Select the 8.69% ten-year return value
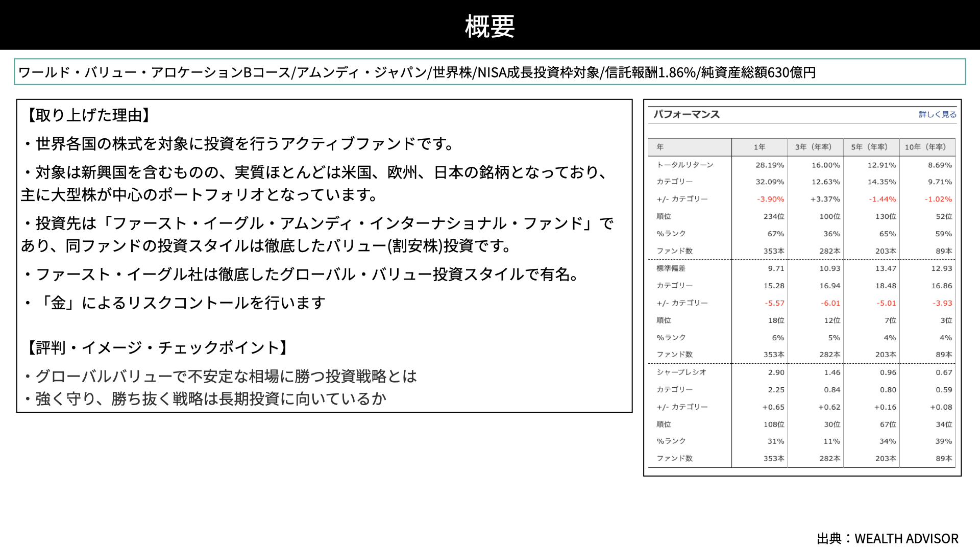Viewport: 980px width, 551px height. [x=940, y=165]
